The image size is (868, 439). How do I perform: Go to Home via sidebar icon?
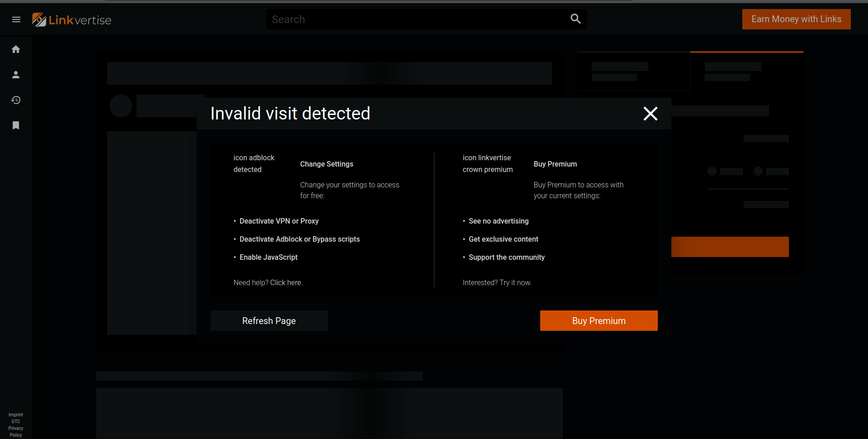click(x=16, y=49)
